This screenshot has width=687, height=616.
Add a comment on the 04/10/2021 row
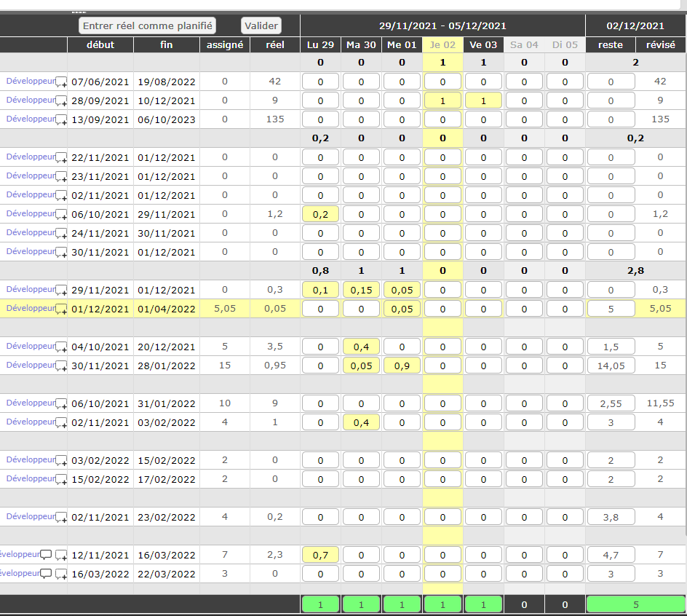tap(62, 347)
